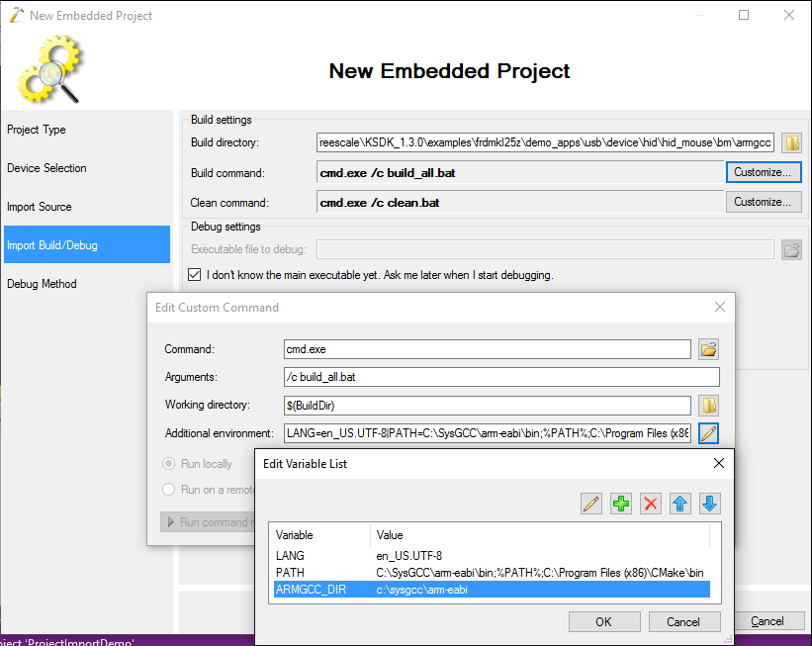Click the Build command 'cmd.exe /c build_all.bat' field
Screen dimensions: 812x646
point(520,173)
